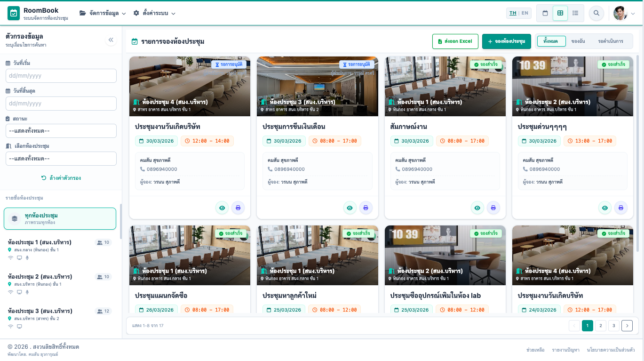This screenshot has height=361, width=644.
Task: Click the จองห้องประชุม button
Action: pyautogui.click(x=507, y=41)
